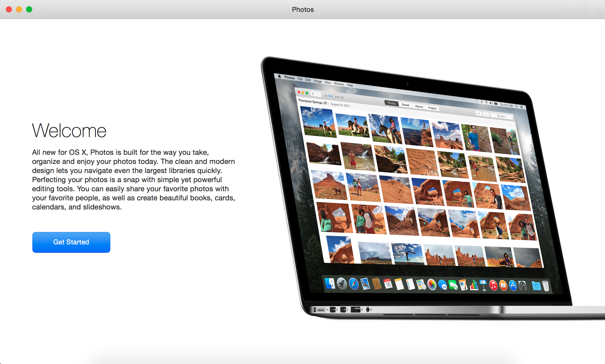This screenshot has height=364, width=605.
Task: Open the Projects tab in the pictured window
Action: 432,108
